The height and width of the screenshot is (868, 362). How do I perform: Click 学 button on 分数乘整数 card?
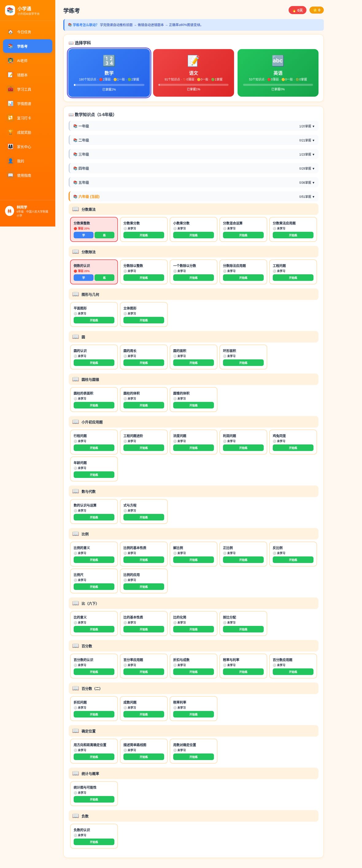[83, 235]
